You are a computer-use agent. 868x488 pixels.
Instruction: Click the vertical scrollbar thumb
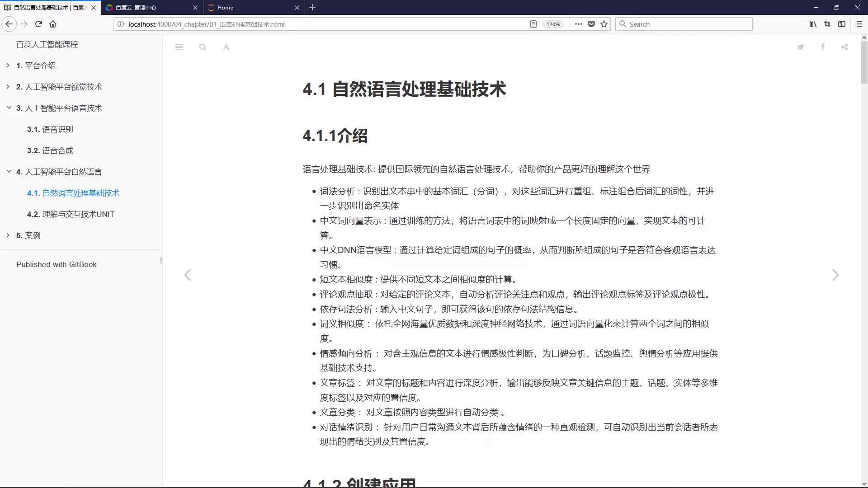pyautogui.click(x=864, y=62)
